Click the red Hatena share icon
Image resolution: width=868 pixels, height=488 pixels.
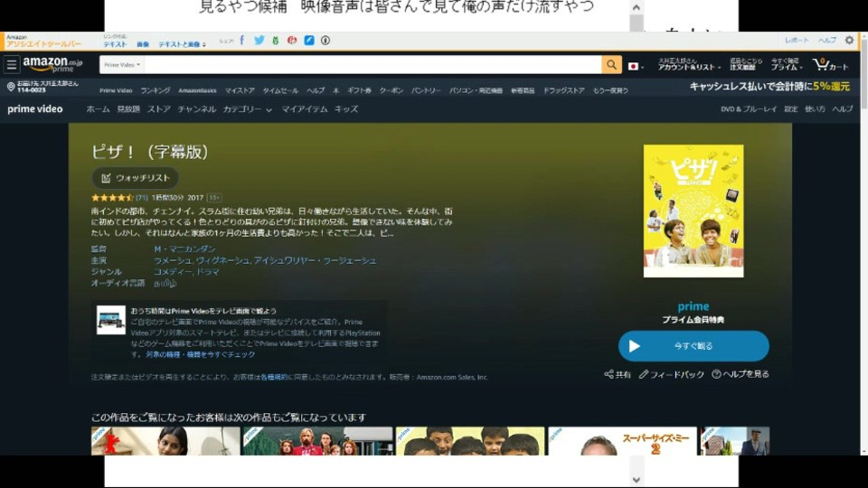(292, 41)
